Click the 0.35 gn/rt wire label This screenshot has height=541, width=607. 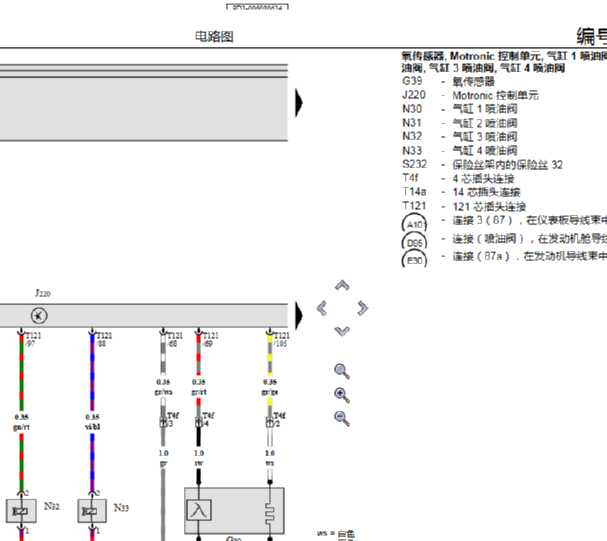22,422
